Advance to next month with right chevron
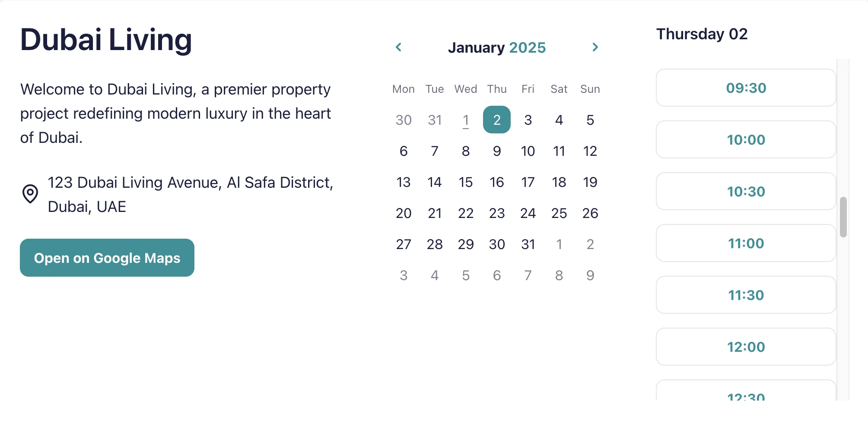The width and height of the screenshot is (868, 423). 595,47
